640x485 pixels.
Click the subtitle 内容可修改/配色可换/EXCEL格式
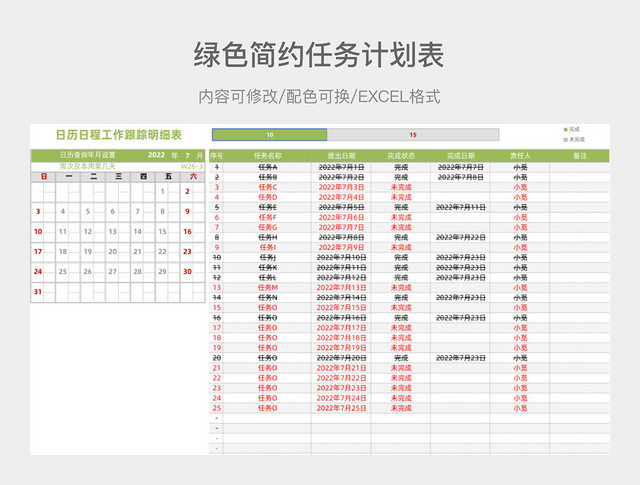(x=319, y=97)
